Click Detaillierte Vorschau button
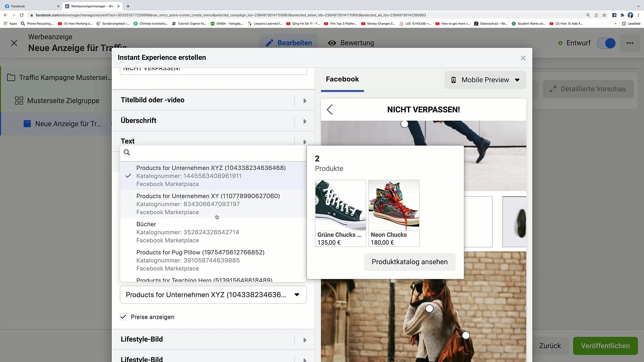The width and height of the screenshot is (644, 362). (588, 89)
